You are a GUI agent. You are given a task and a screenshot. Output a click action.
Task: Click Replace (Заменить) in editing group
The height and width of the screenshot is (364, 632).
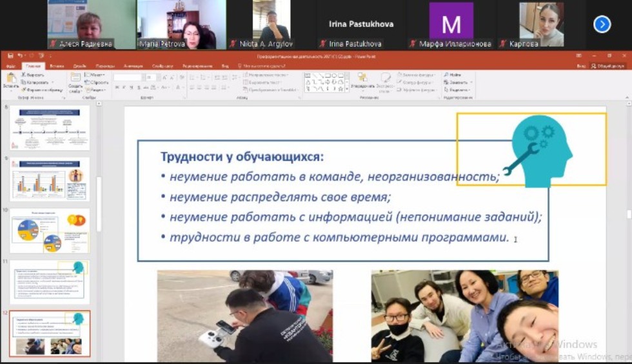[x=457, y=82]
